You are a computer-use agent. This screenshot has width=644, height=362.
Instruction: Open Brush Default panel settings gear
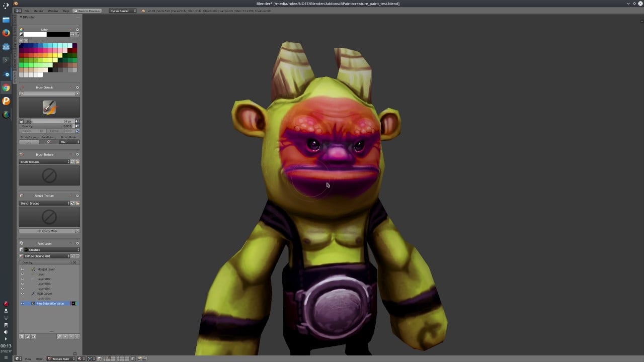pyautogui.click(x=77, y=87)
